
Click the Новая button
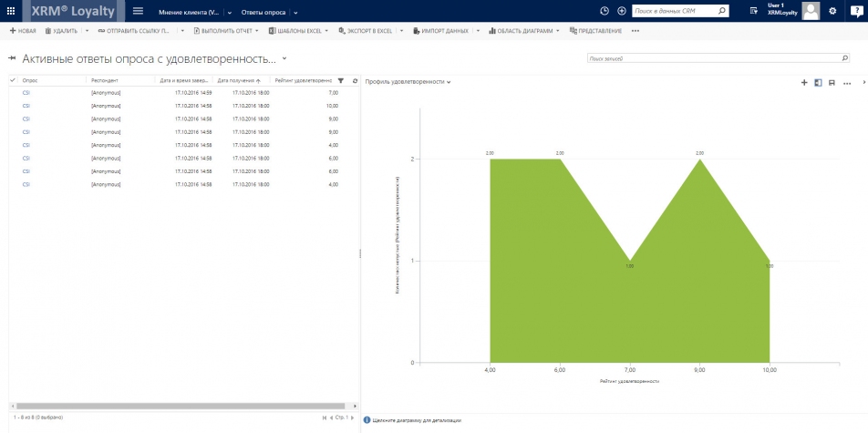(23, 31)
